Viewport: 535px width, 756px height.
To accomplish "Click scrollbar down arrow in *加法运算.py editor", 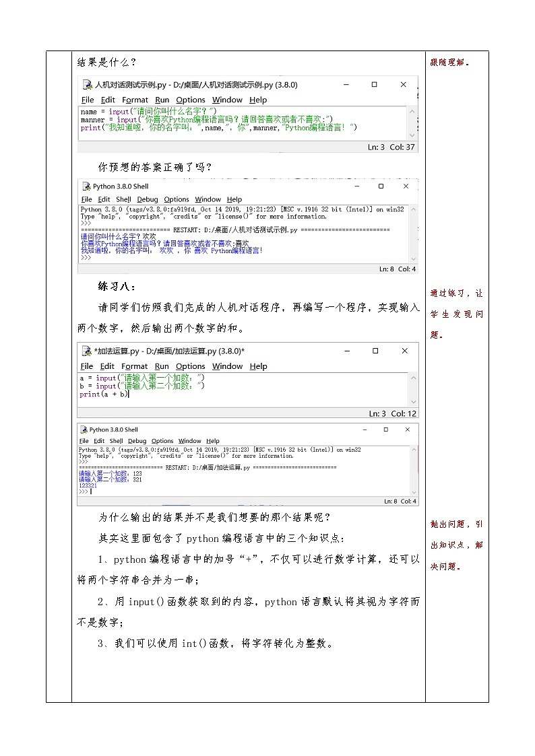I will point(414,402).
